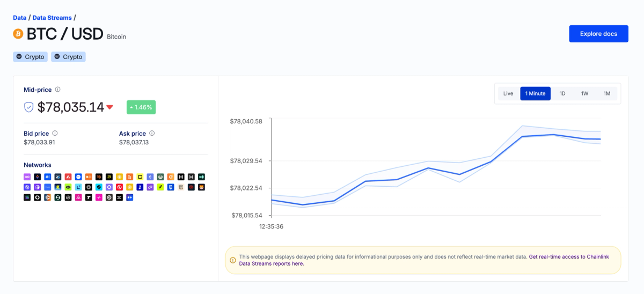Select the purple infinity icon in Networks
This screenshot has width=644, height=294.
click(x=27, y=177)
